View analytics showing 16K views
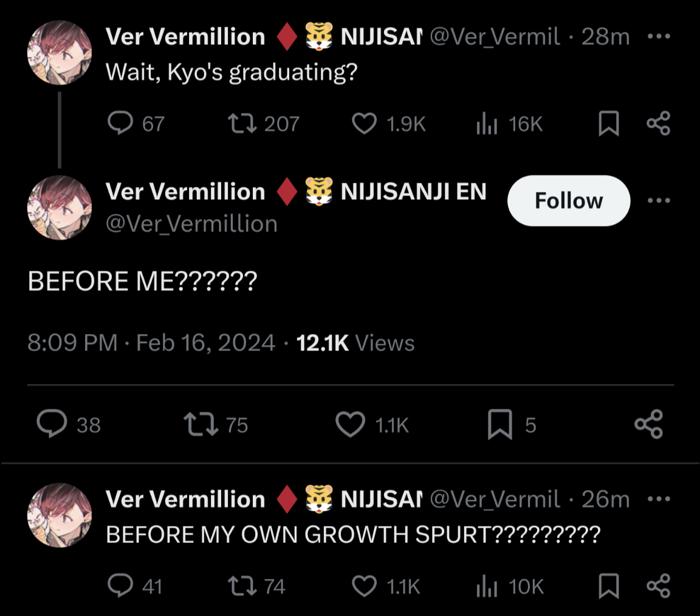This screenshot has height=616, width=700. (486, 124)
